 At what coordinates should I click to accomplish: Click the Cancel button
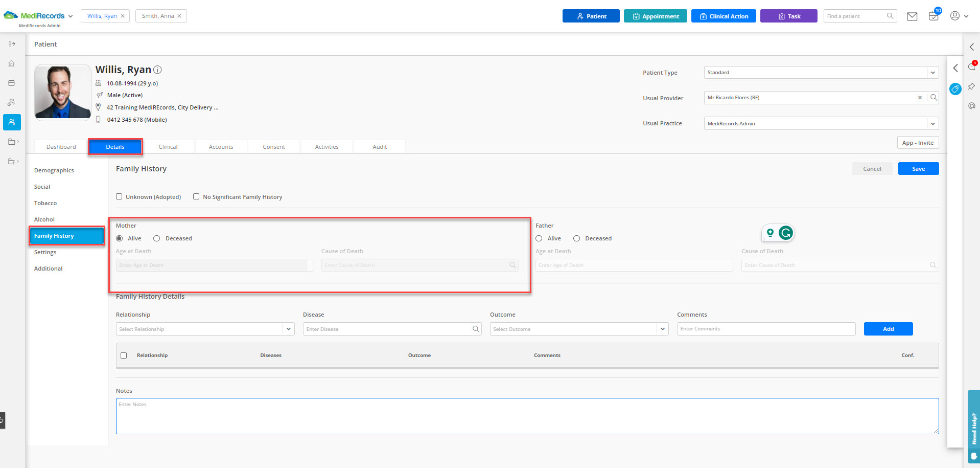872,169
